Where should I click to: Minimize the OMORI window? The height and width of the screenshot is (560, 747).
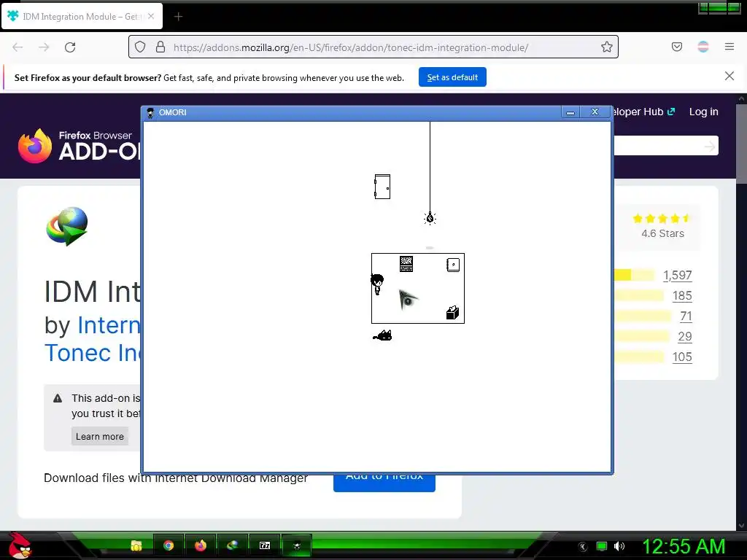click(x=570, y=112)
